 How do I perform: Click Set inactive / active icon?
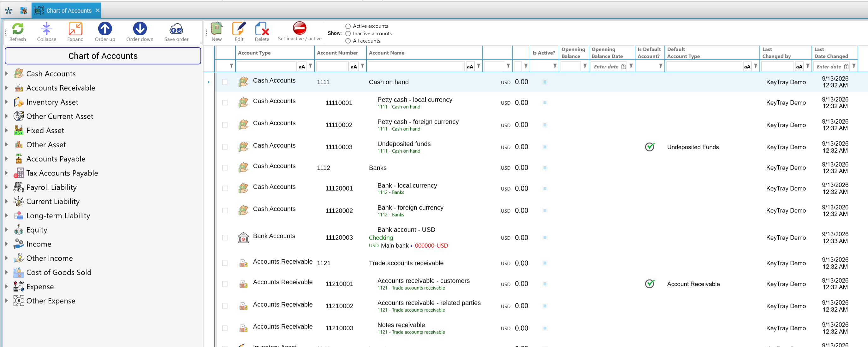tap(300, 28)
